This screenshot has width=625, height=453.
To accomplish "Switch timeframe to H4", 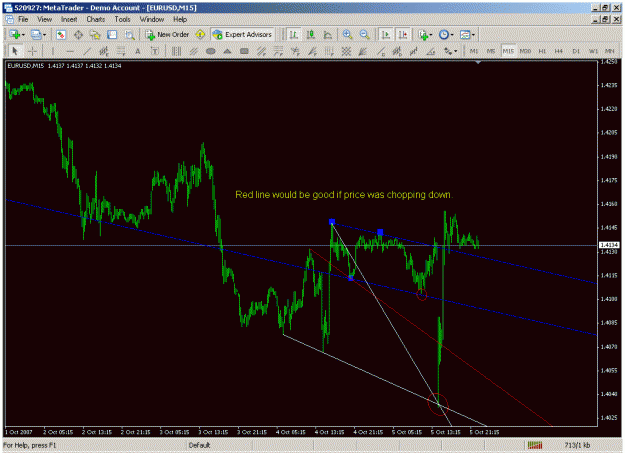I will 559,51.
